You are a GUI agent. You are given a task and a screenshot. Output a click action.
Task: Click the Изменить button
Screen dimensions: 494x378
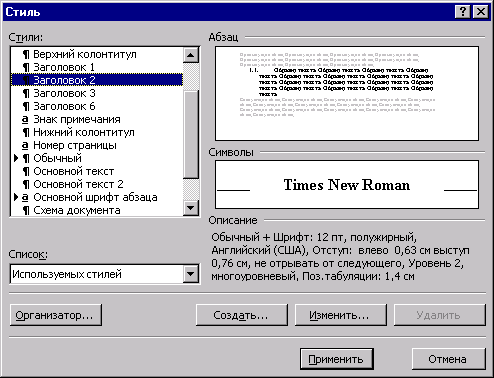(x=341, y=315)
